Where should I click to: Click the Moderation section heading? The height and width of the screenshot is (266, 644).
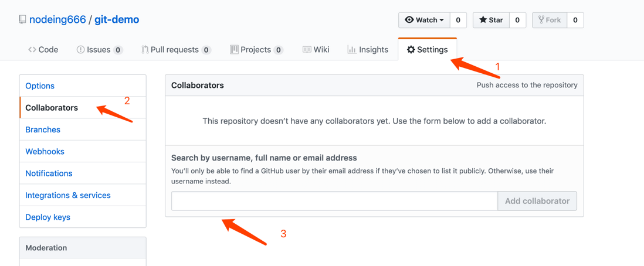tap(46, 248)
